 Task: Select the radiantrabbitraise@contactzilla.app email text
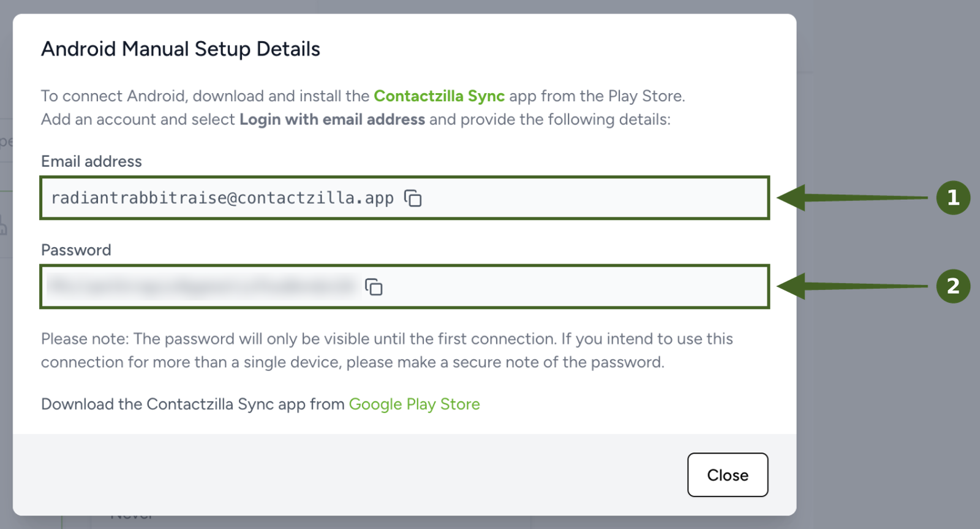(x=222, y=198)
